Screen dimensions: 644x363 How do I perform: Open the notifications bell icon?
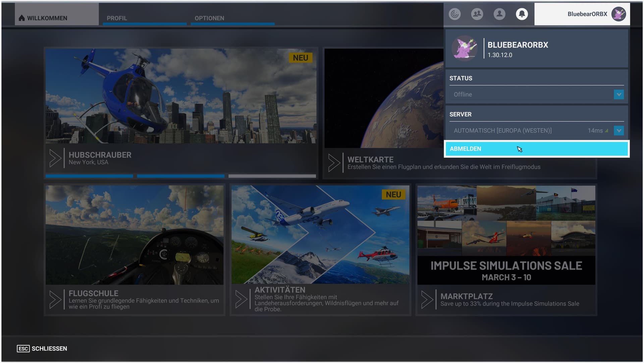522,14
